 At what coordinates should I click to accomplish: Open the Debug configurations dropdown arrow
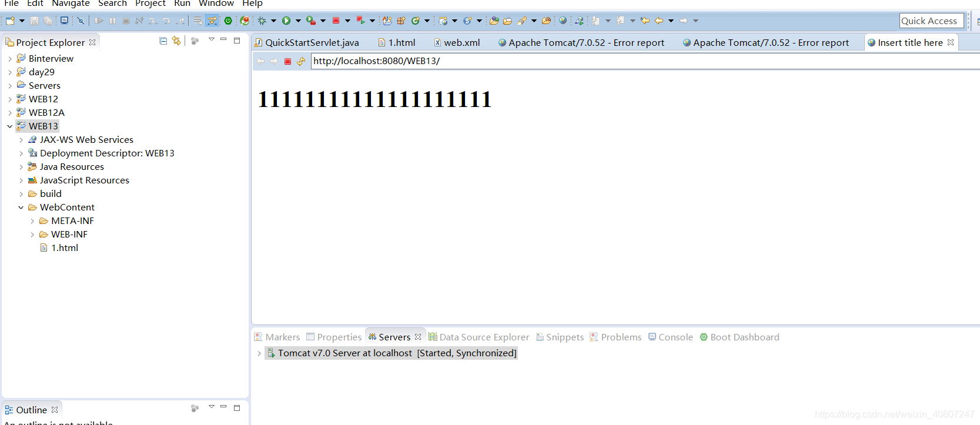[273, 21]
